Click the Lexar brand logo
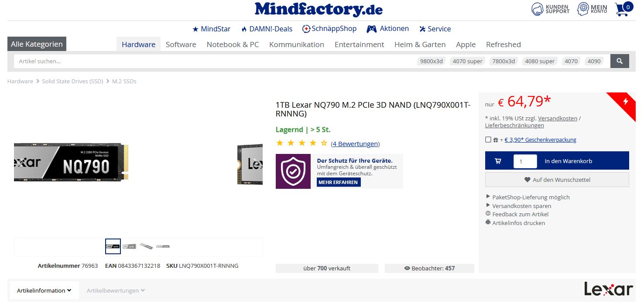644x307 pixels. (x=609, y=289)
